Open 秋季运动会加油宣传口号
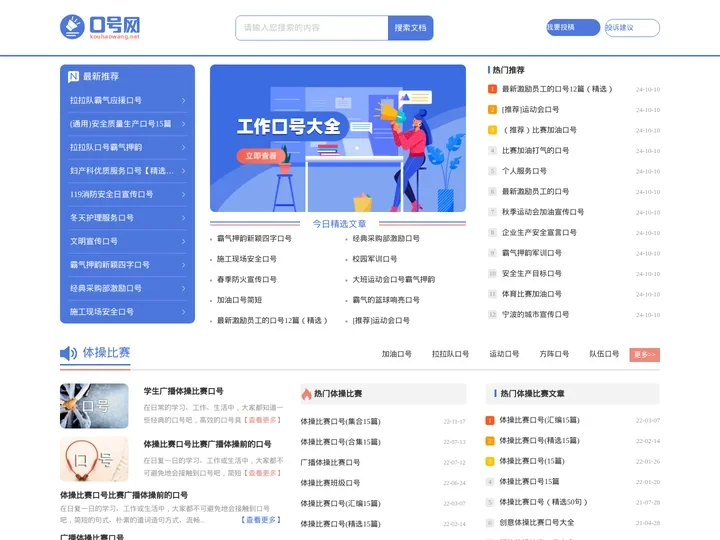720x540 pixels. point(542,212)
